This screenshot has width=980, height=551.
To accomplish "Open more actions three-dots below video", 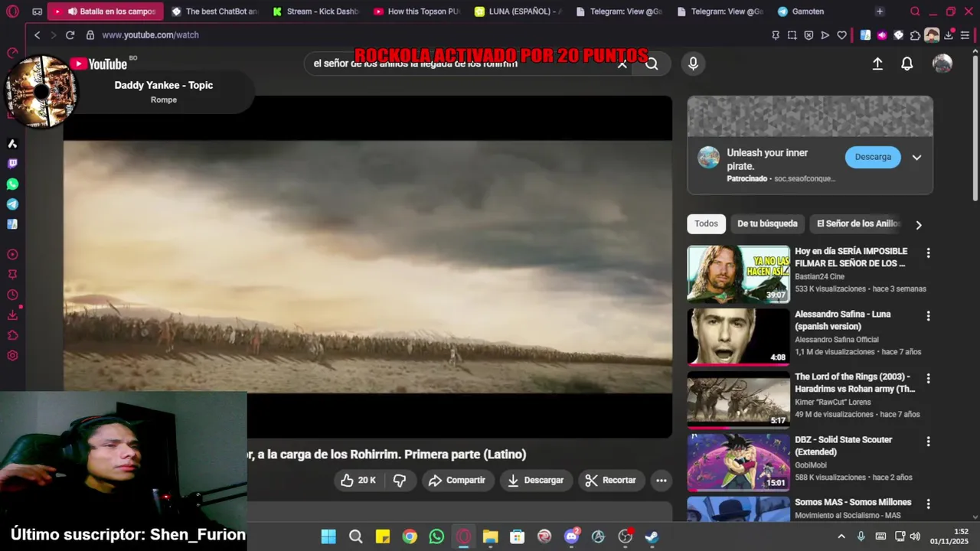I will [x=661, y=481].
